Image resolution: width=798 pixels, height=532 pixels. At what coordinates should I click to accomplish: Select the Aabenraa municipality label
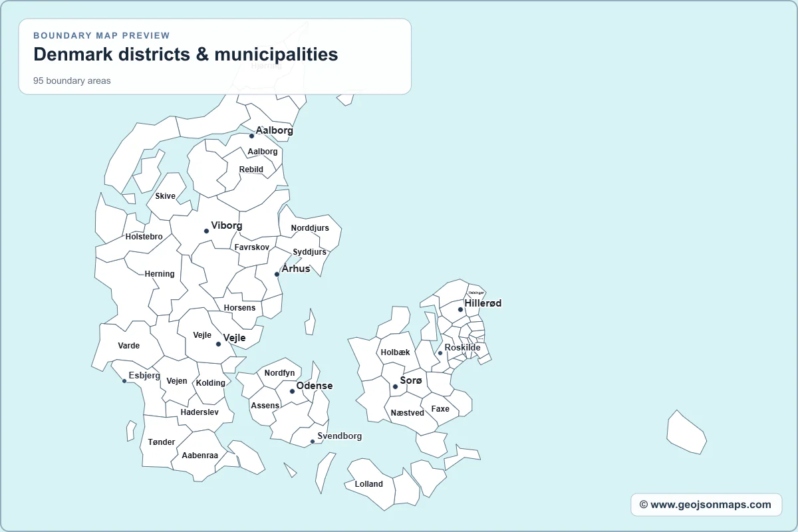pos(200,456)
